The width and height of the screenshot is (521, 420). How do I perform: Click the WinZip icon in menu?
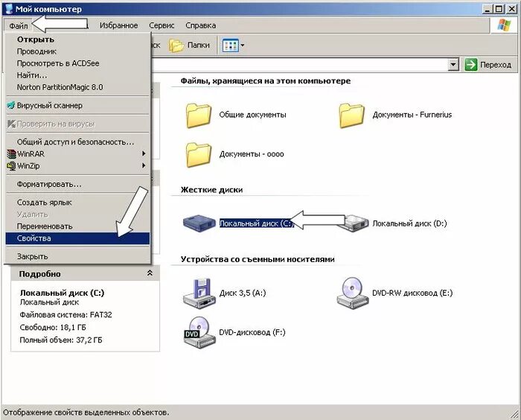(x=11, y=165)
